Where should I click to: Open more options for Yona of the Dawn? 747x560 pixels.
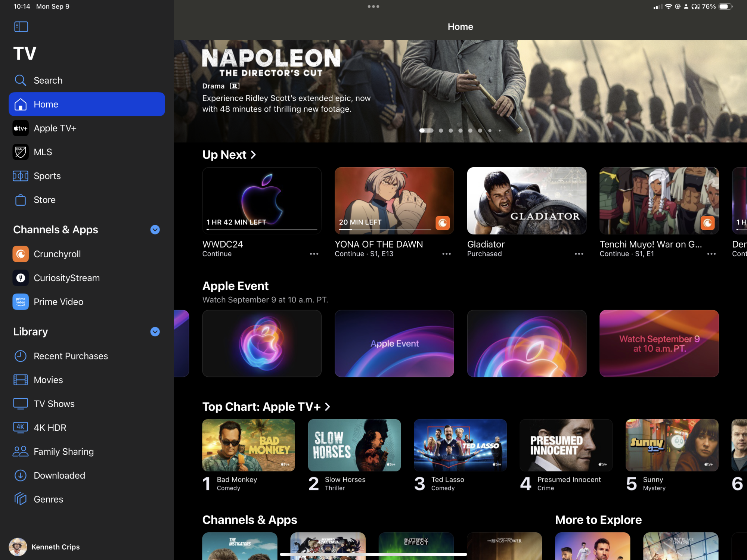click(446, 254)
